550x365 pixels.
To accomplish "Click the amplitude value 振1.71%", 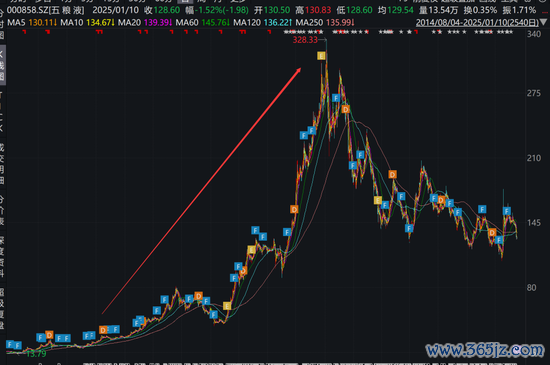I will point(519,10).
